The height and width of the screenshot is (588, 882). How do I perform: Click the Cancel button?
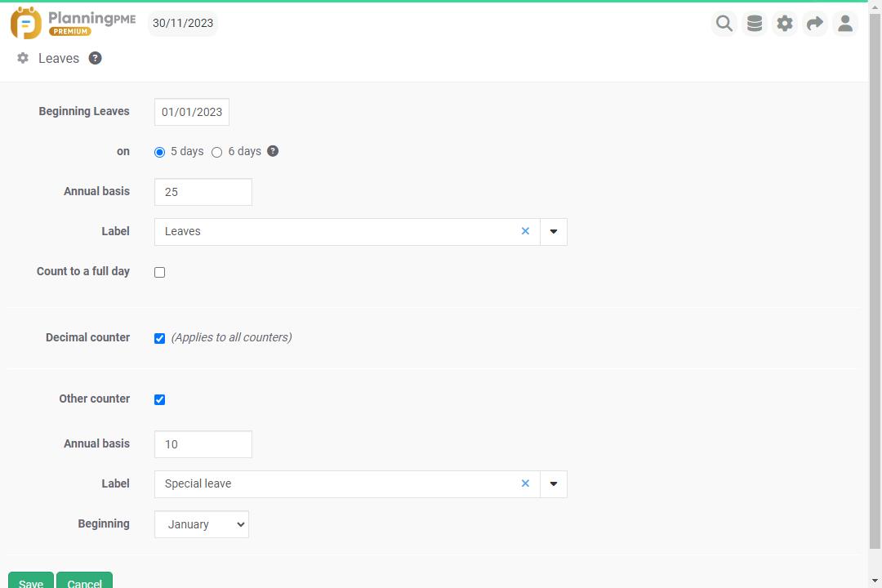click(84, 581)
